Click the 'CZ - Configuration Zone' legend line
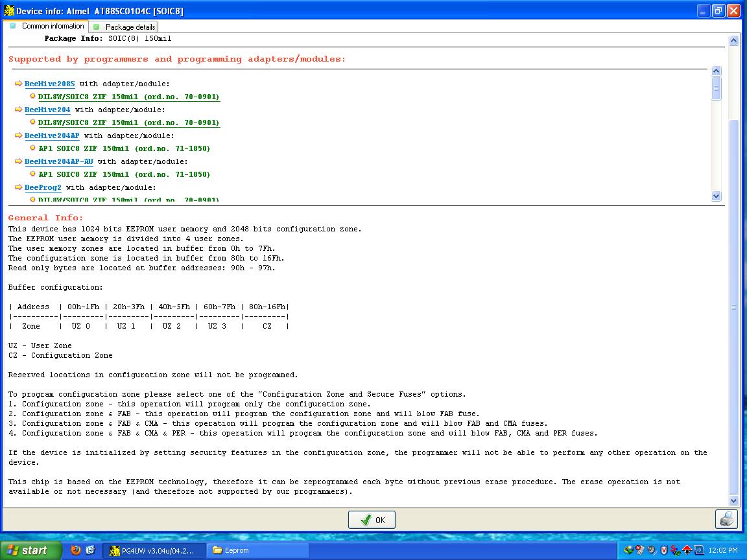The image size is (747, 560). [60, 356]
